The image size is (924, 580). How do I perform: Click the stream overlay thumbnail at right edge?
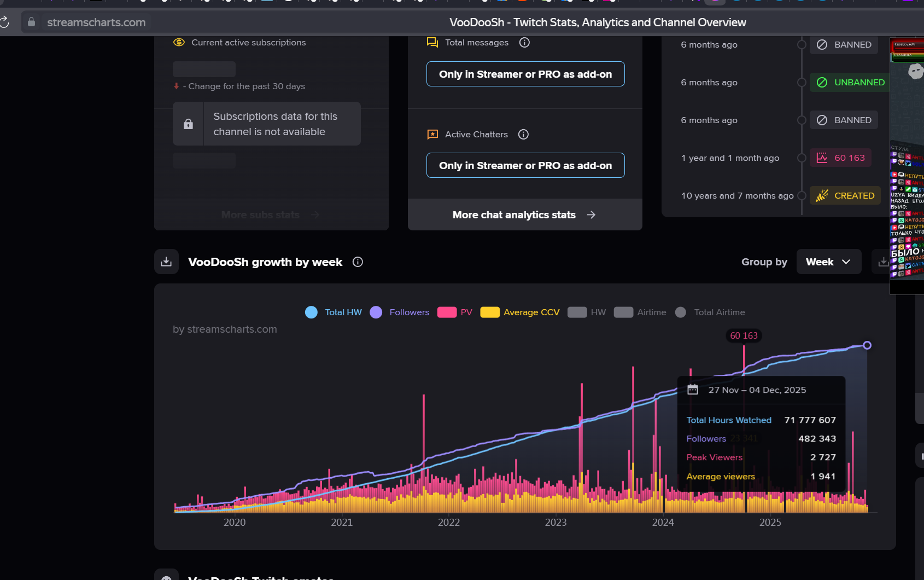(x=907, y=166)
